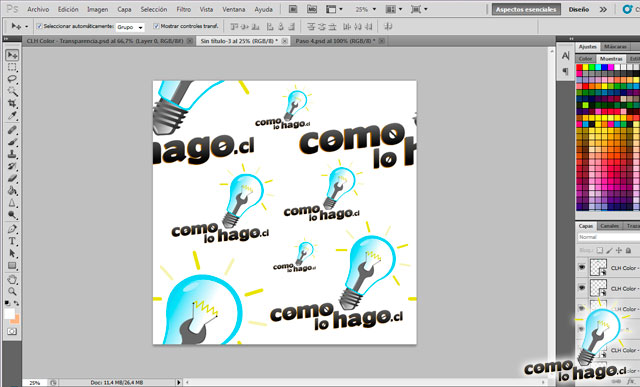Viewport: 640px width, 387px height.
Task: Hide the top CLH Color layer
Action: point(582,267)
